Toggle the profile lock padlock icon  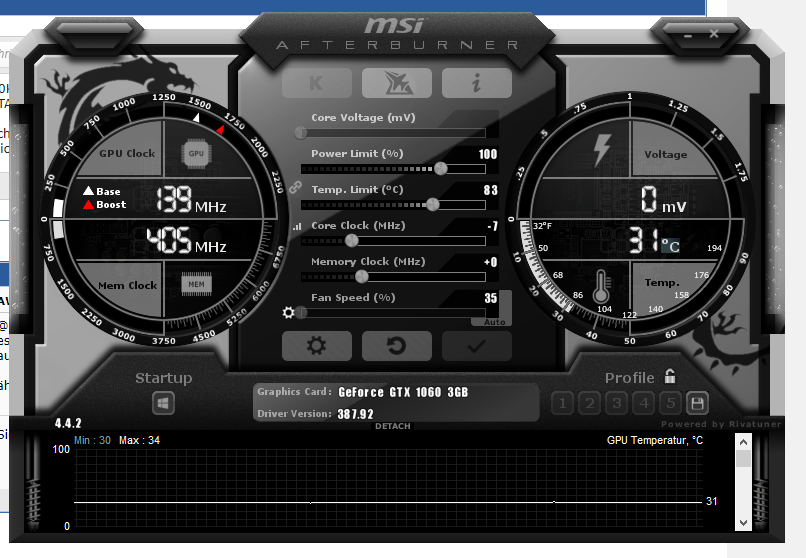(670, 377)
